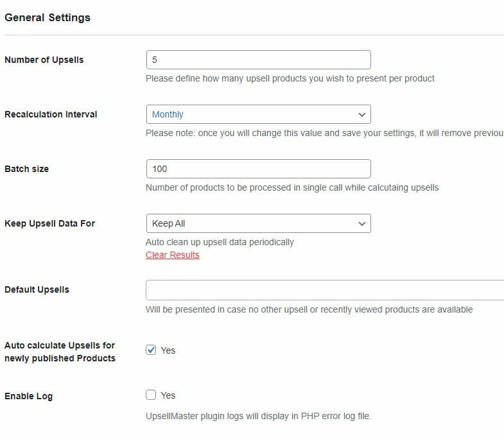The width and height of the screenshot is (504, 439).
Task: Enable the Enable Log checkbox
Action: 151,395
